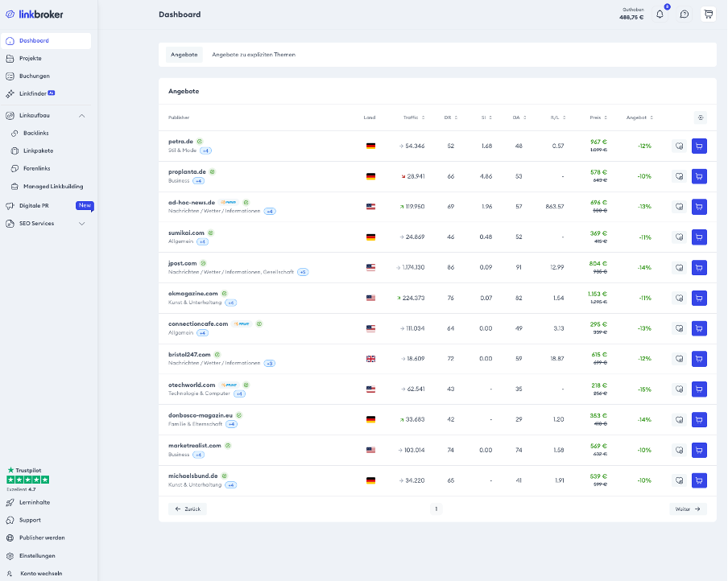Sort table by DA column

519,117
